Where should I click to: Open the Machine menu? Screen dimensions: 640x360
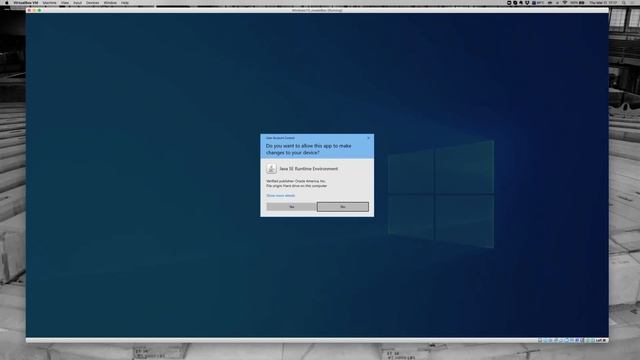click(x=50, y=2)
